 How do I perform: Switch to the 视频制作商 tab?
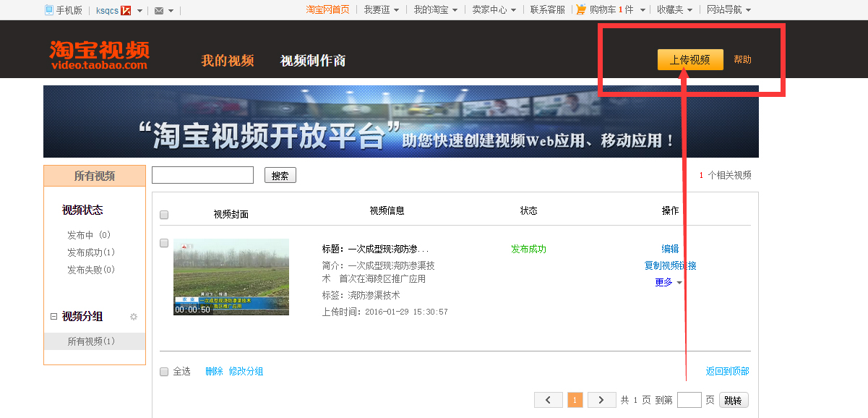[x=313, y=61]
